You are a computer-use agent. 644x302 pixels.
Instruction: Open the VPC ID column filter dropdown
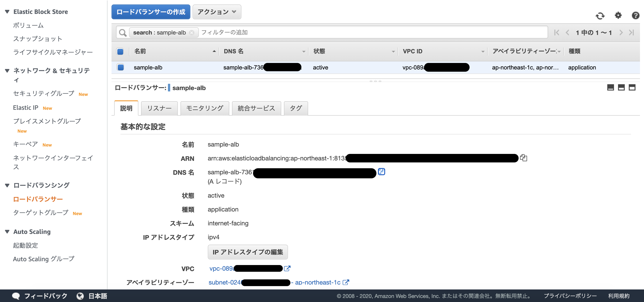click(x=483, y=51)
